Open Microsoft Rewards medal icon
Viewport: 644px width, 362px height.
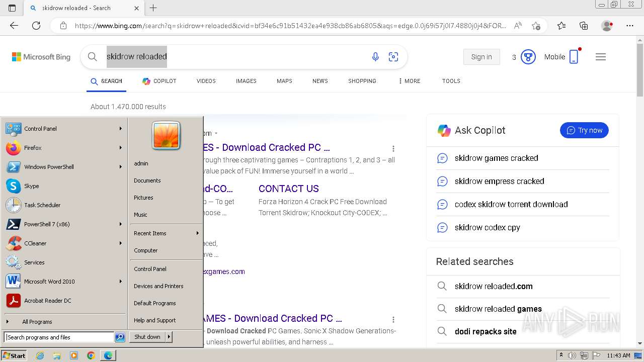tap(528, 57)
